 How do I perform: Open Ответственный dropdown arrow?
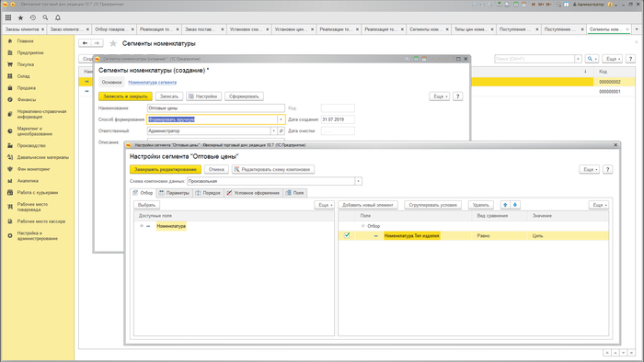(273, 130)
